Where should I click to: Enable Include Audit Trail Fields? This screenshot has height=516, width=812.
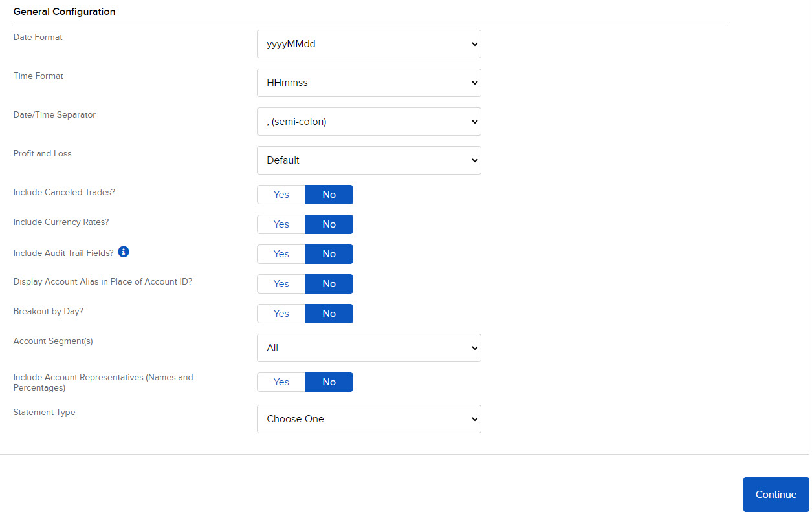pos(281,253)
